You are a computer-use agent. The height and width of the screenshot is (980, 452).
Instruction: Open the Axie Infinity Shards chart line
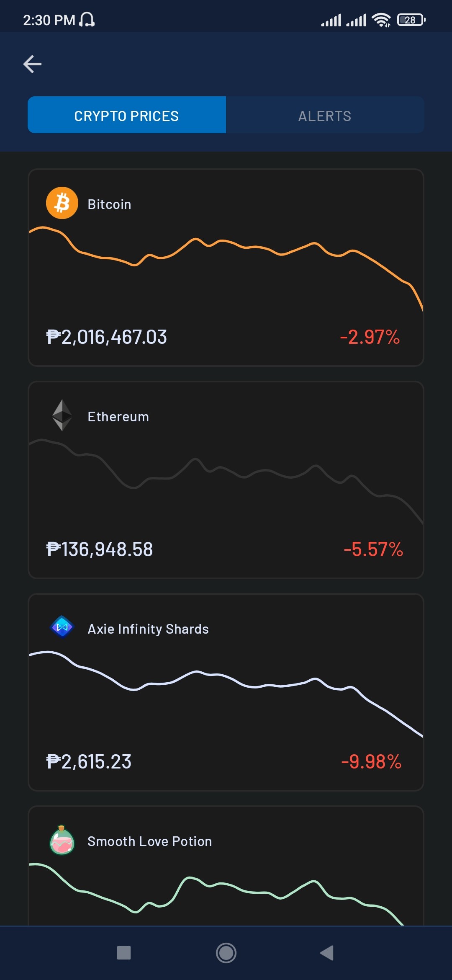[x=226, y=693]
